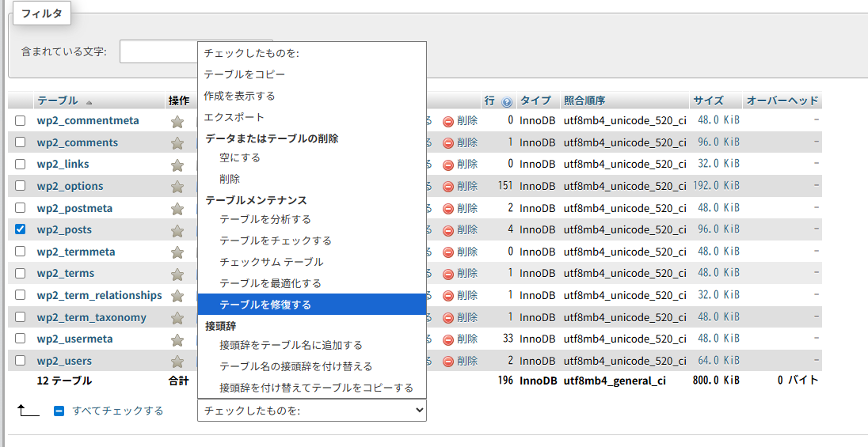Choose テーブルをコピー from list
Image resolution: width=868 pixels, height=447 pixels.
tap(312, 74)
